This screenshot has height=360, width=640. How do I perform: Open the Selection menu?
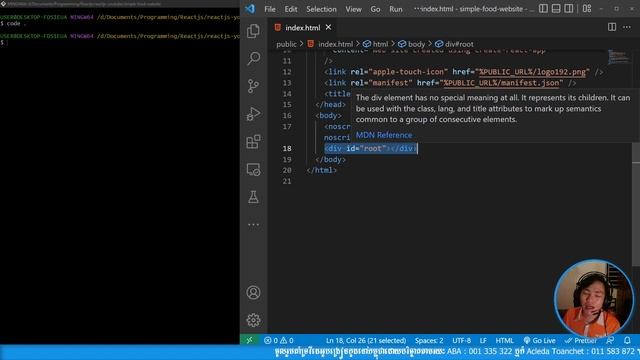pyautogui.click(x=321, y=9)
